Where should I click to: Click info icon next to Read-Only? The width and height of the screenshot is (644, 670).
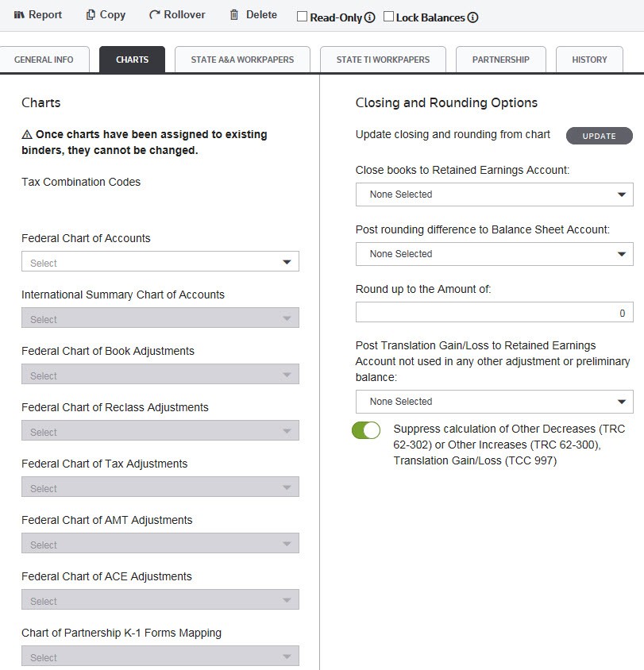click(369, 17)
